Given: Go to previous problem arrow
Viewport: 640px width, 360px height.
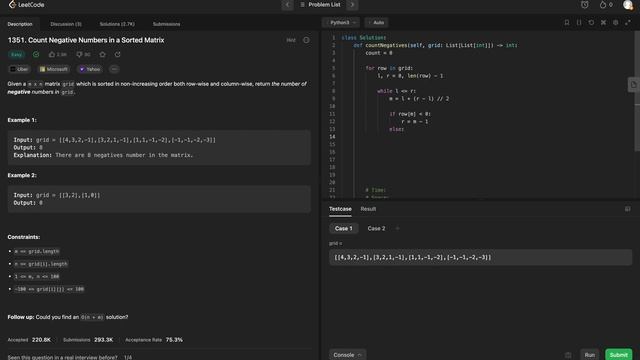Looking at the screenshot, I should [x=287, y=5].
